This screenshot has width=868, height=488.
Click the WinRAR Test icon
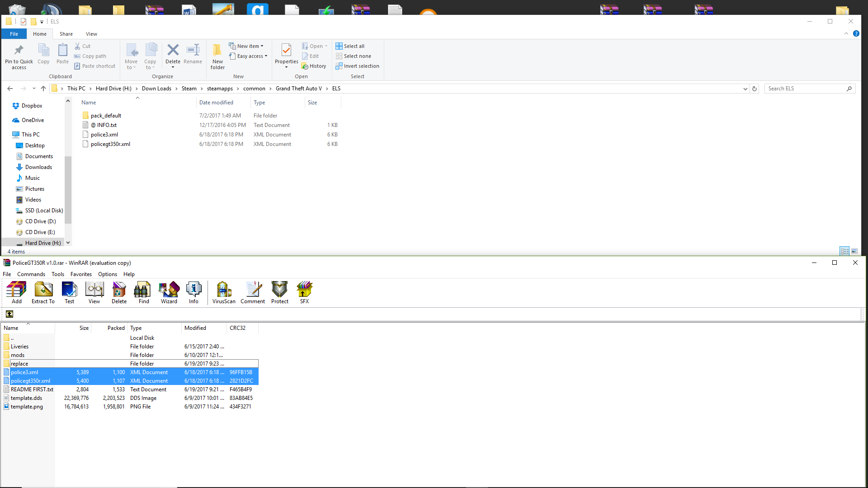[69, 292]
